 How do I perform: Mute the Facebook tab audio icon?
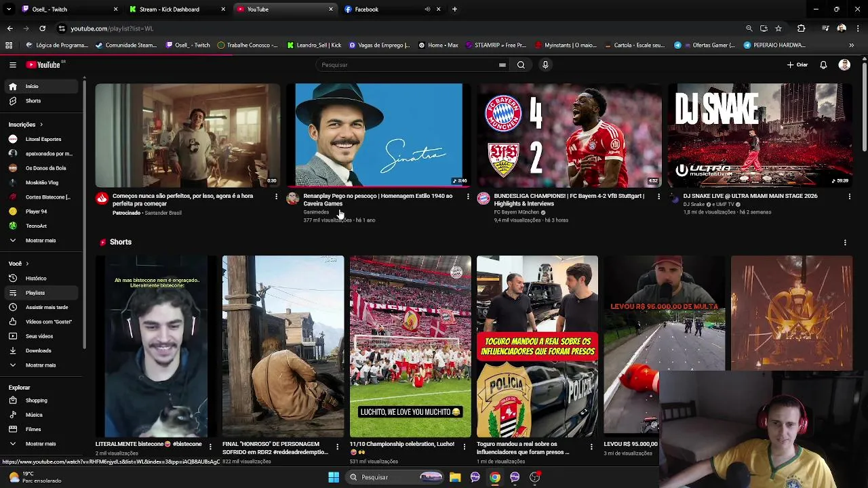[x=427, y=9]
